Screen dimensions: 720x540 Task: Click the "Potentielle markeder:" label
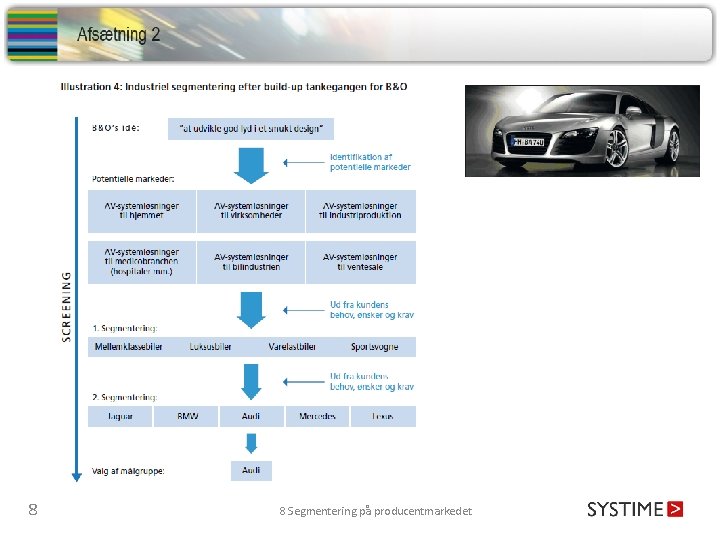click(x=133, y=179)
